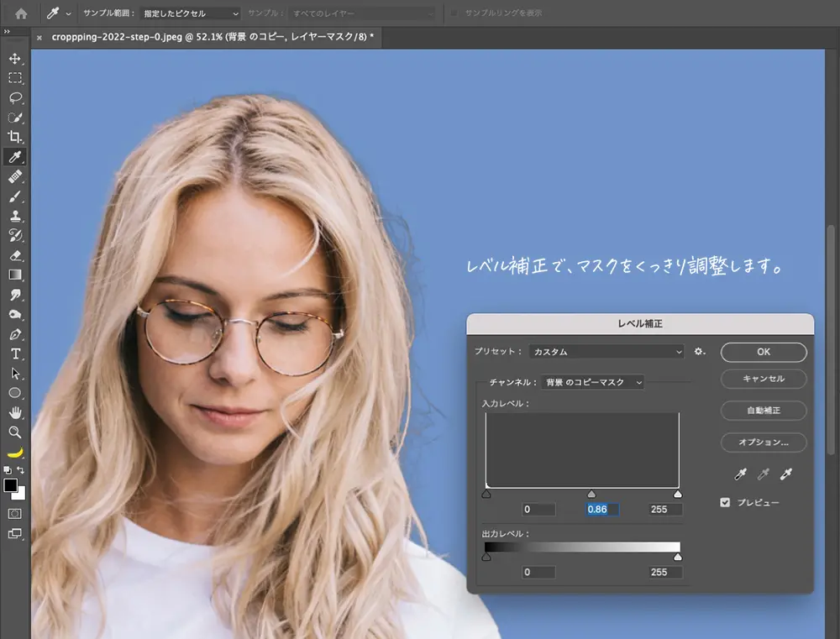Toggle Quick Mask mode in the toolbar
The width and height of the screenshot is (840, 639).
click(15, 513)
